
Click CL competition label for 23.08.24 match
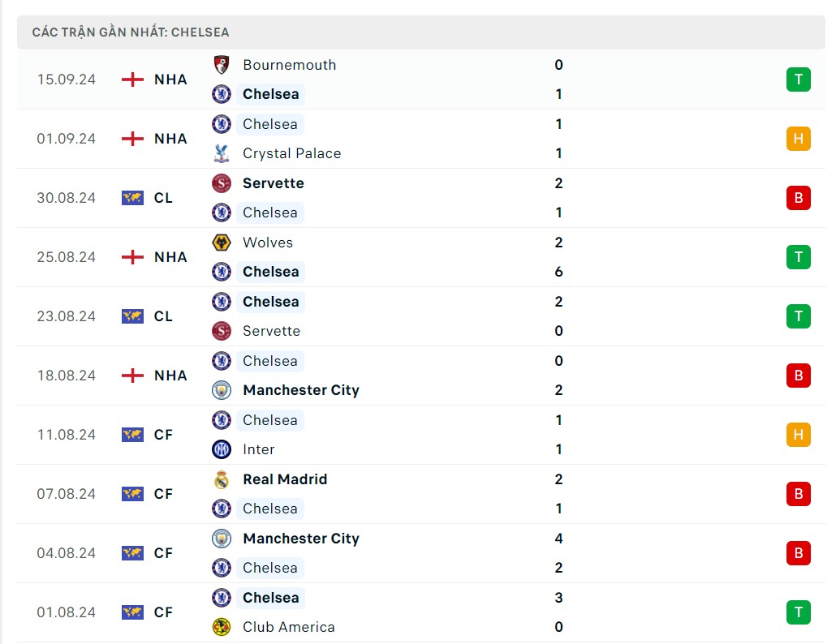click(163, 316)
